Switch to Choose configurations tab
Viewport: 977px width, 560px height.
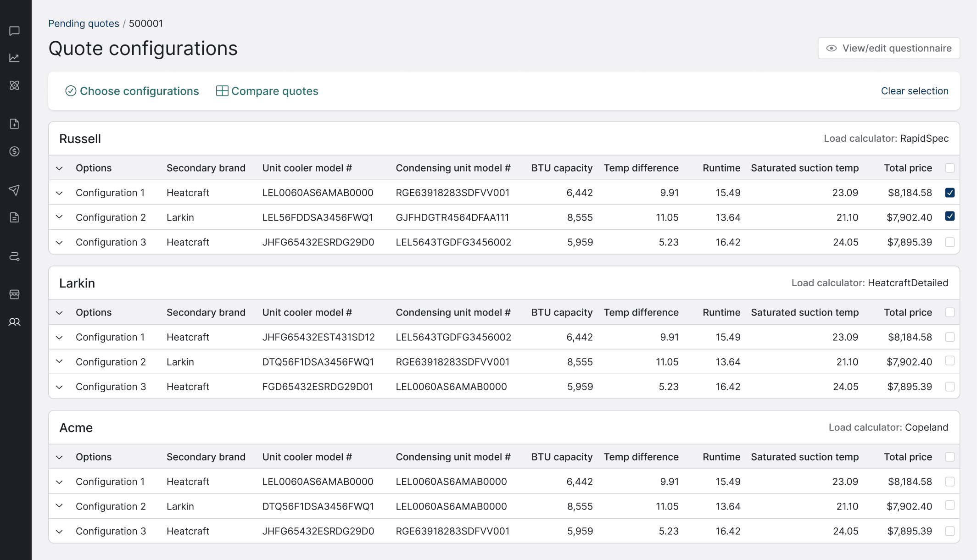[132, 91]
